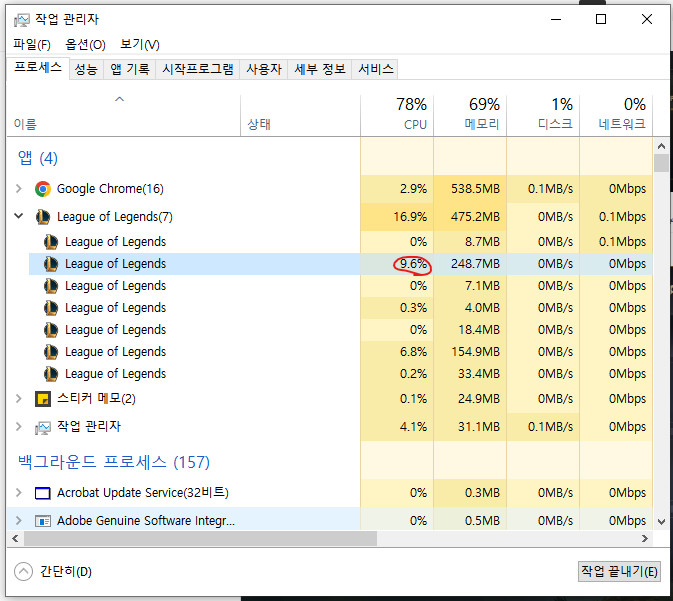
Task: Click icon of League of Legends 248.7MB row
Action: (x=51, y=264)
